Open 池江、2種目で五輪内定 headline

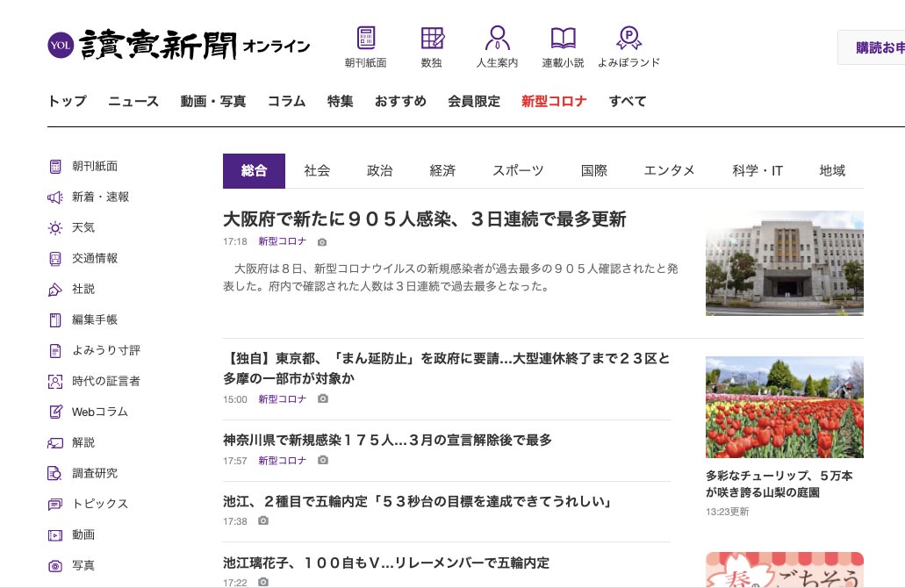point(418,501)
